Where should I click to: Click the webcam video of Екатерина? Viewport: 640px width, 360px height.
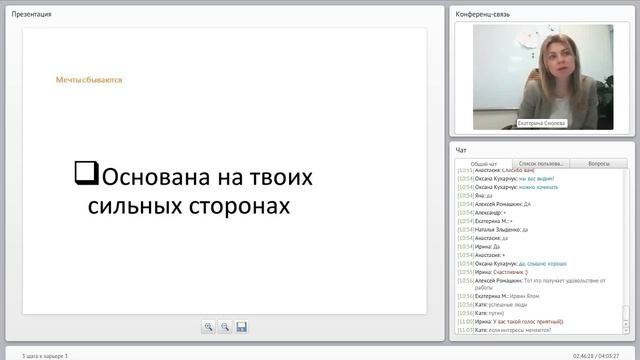tap(543, 77)
